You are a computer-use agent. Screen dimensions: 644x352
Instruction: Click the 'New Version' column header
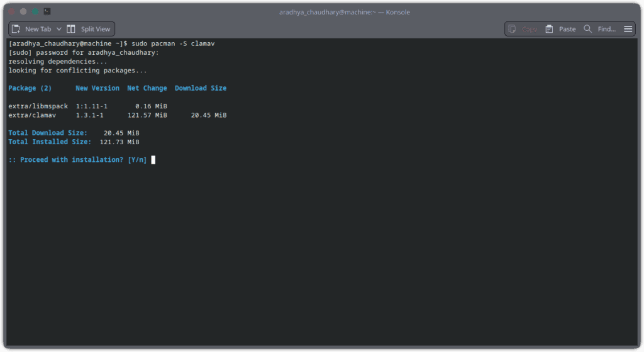97,88
